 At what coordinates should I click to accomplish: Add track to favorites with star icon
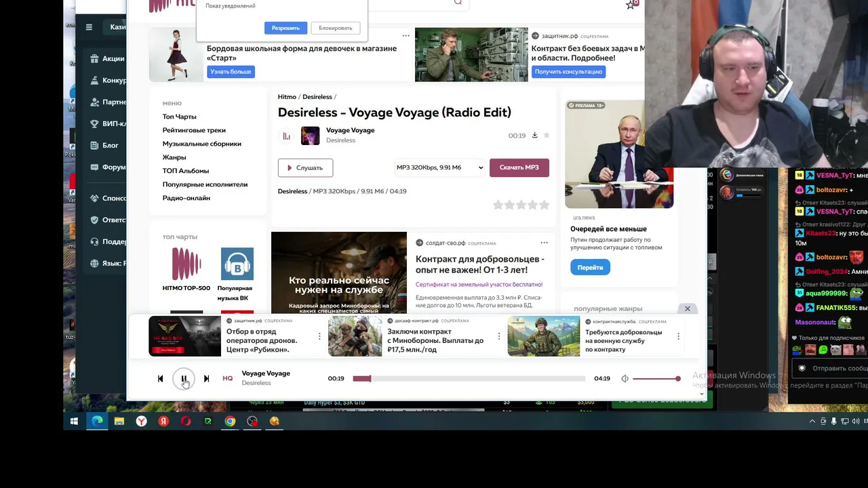(x=547, y=136)
